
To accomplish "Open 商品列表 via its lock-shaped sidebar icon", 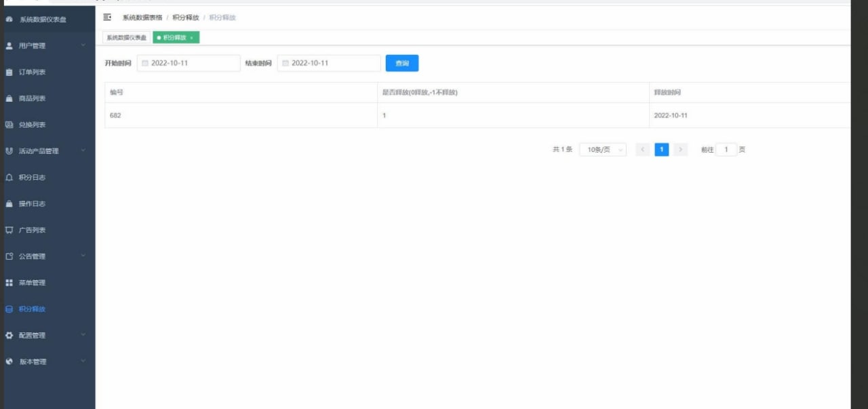I will (9, 98).
